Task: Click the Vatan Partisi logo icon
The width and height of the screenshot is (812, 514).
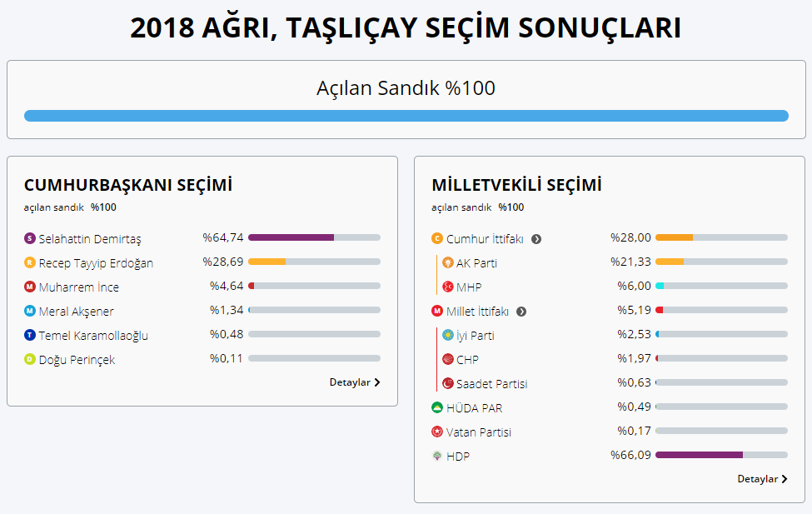Action: 437,432
